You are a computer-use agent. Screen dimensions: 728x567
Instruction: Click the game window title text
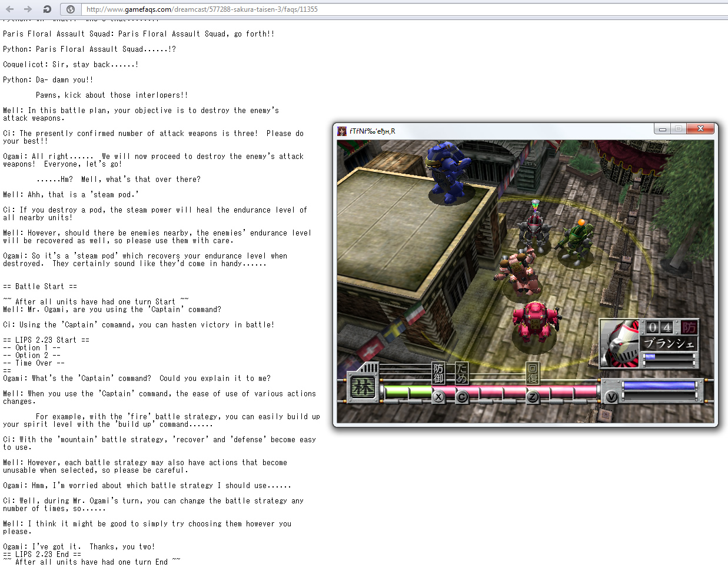click(x=372, y=131)
